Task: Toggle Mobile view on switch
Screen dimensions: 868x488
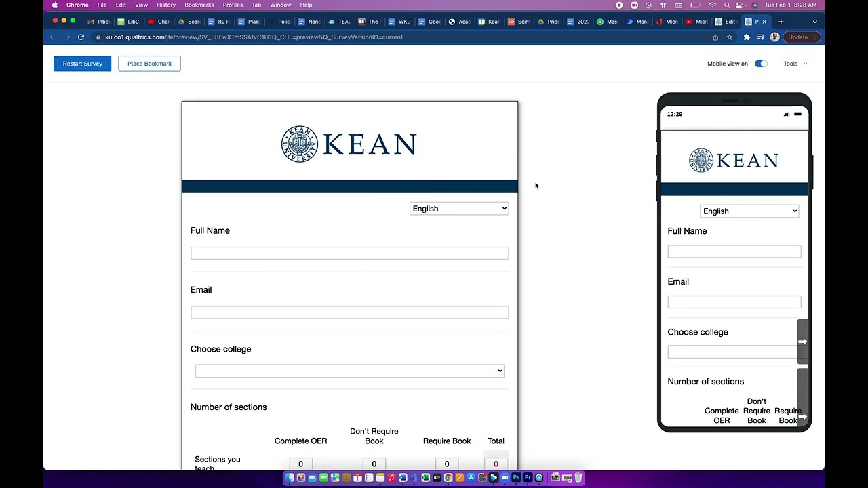Action: [x=761, y=64]
